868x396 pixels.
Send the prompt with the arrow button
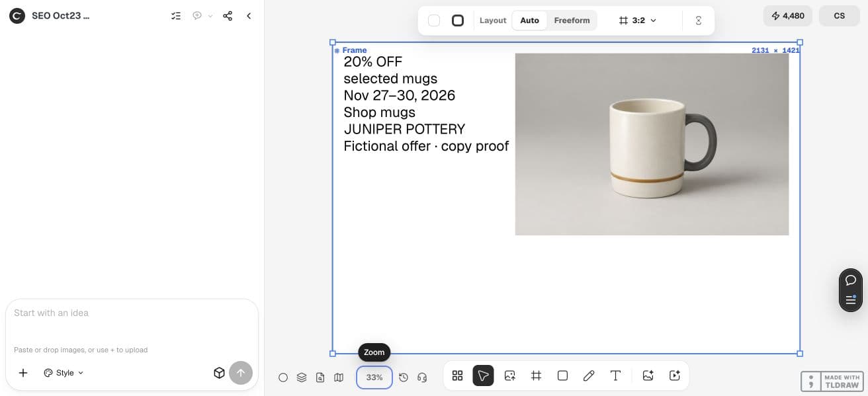241,373
